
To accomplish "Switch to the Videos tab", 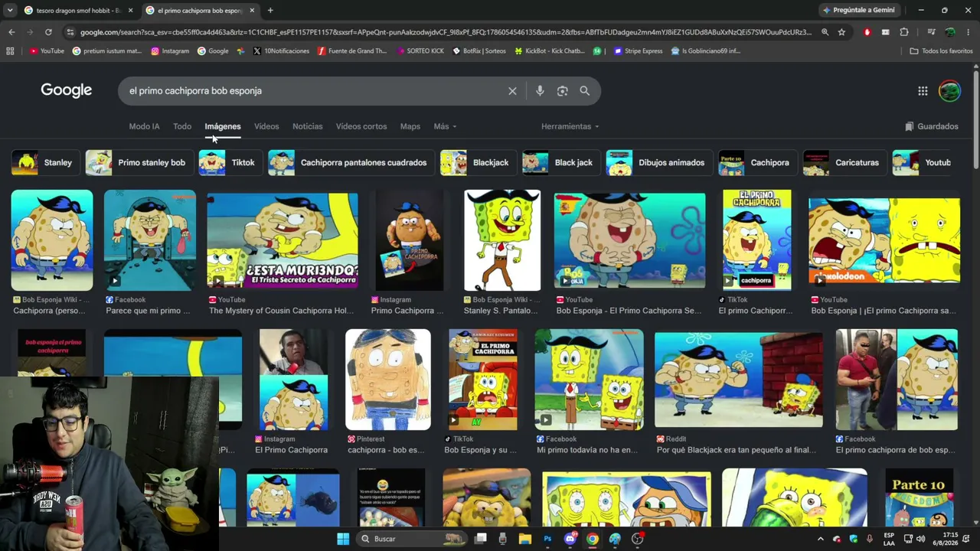I will click(266, 126).
